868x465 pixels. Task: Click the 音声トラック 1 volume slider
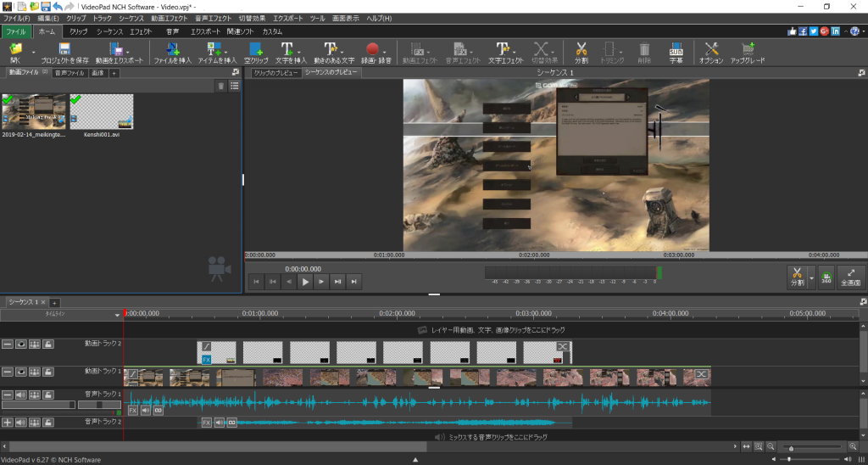point(38,406)
